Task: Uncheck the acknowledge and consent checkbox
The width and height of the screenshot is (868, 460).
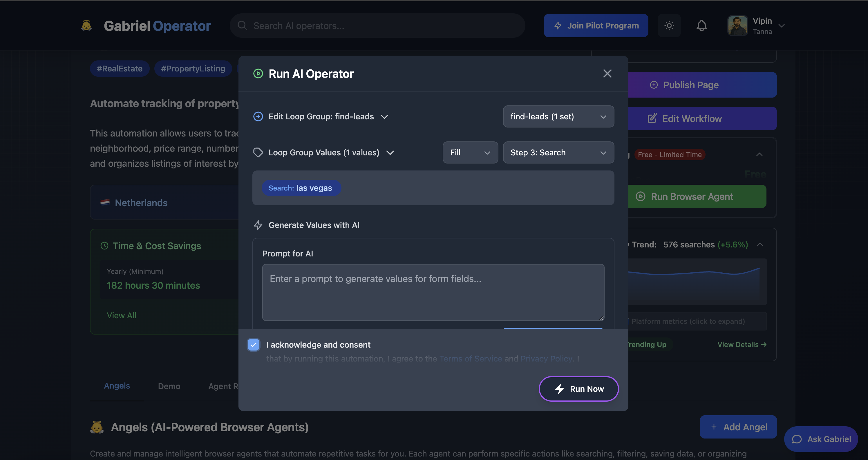Action: coord(253,345)
